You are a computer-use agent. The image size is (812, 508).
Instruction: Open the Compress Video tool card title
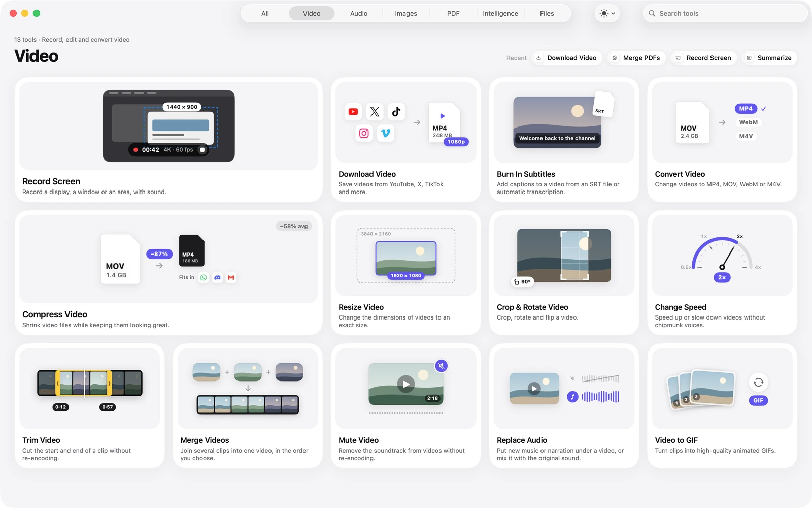pos(55,314)
